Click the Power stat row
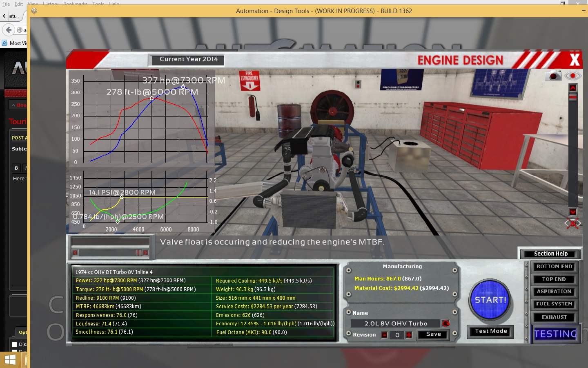 coord(142,280)
